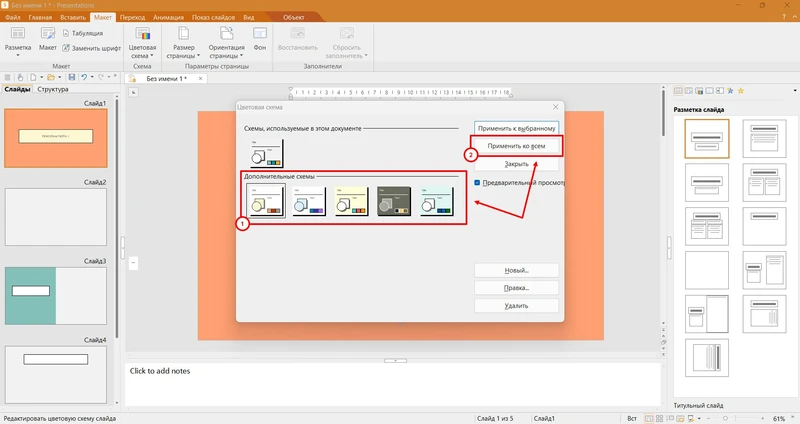This screenshot has width=800, height=424.
Task: Click zoom in plus button
Action: [763, 418]
